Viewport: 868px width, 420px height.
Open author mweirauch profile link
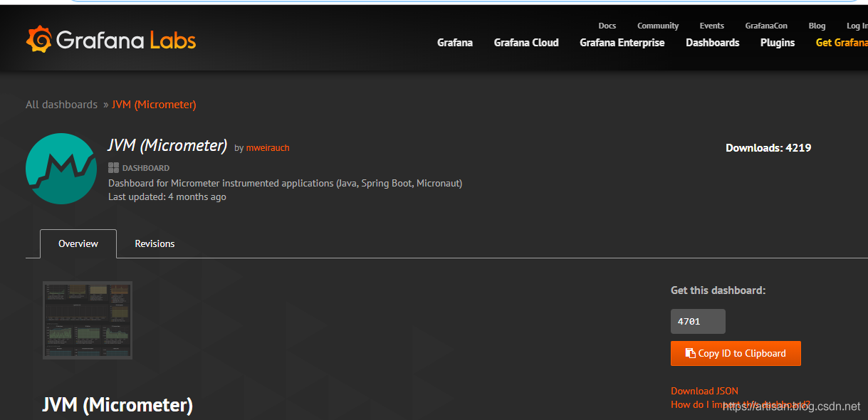[x=268, y=148]
